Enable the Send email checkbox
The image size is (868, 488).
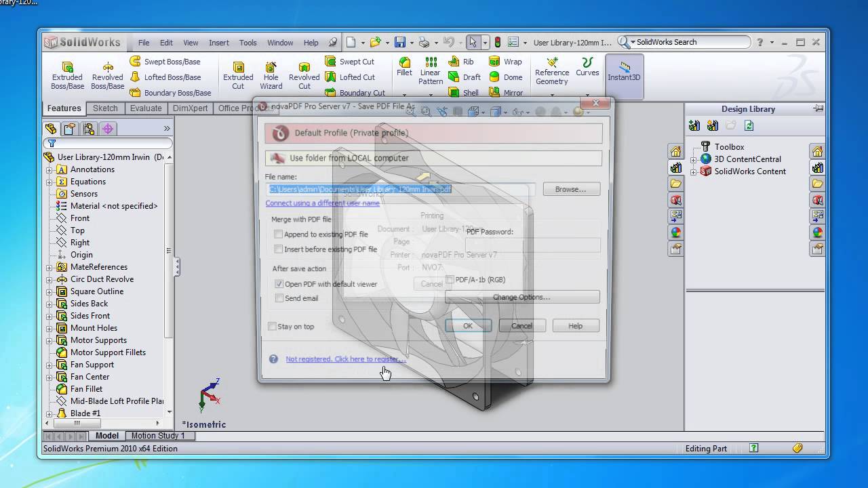click(x=279, y=298)
